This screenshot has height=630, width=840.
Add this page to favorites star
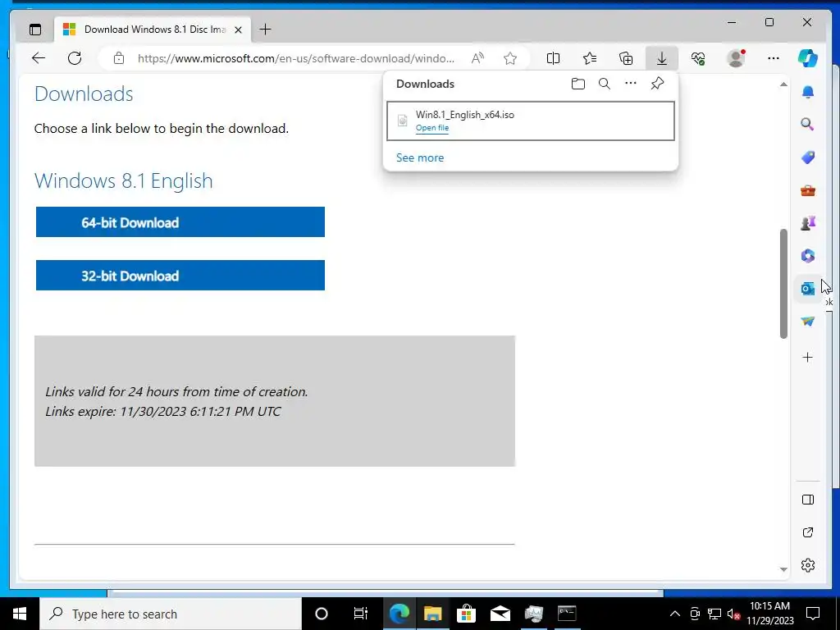510,58
